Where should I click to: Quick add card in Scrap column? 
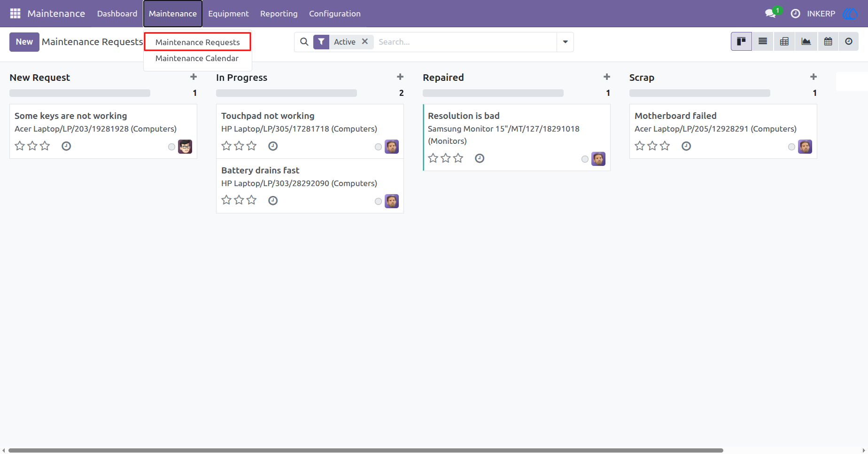point(814,77)
